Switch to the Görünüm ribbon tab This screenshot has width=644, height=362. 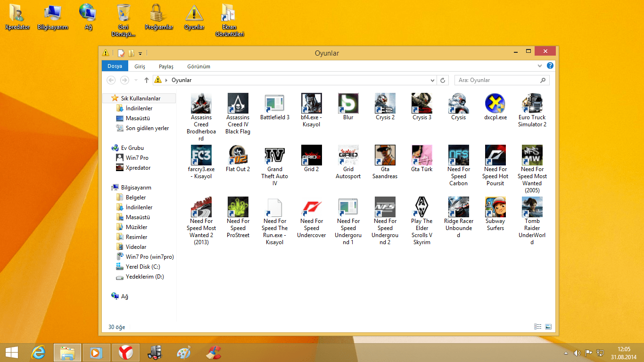[x=199, y=66]
